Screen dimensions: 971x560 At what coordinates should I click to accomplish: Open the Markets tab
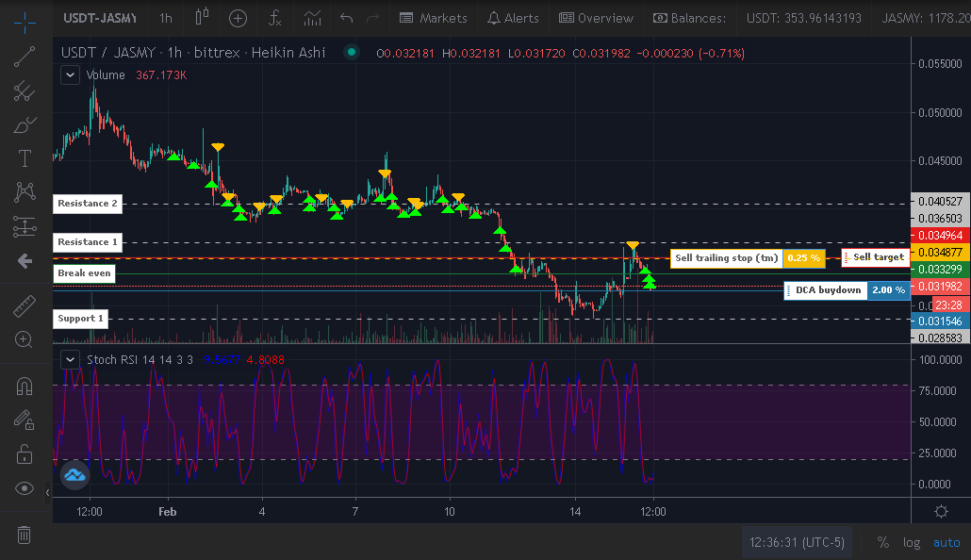(434, 18)
